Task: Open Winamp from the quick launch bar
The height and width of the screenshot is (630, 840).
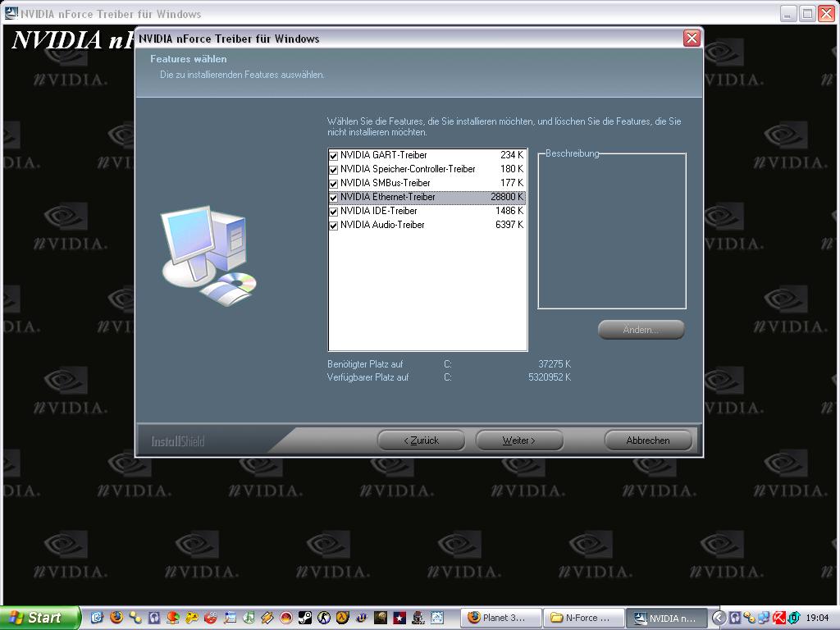Action: tap(267, 618)
